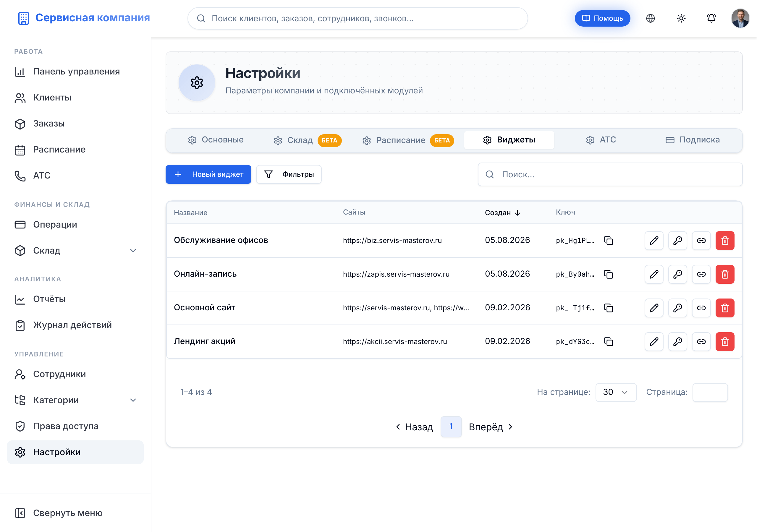Go to next page with Вперёд

pos(491,427)
